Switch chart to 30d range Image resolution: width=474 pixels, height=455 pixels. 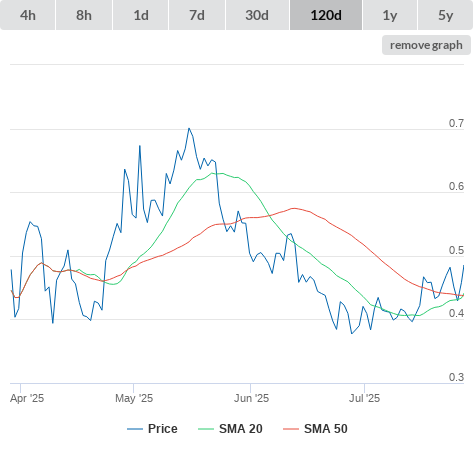tap(257, 15)
